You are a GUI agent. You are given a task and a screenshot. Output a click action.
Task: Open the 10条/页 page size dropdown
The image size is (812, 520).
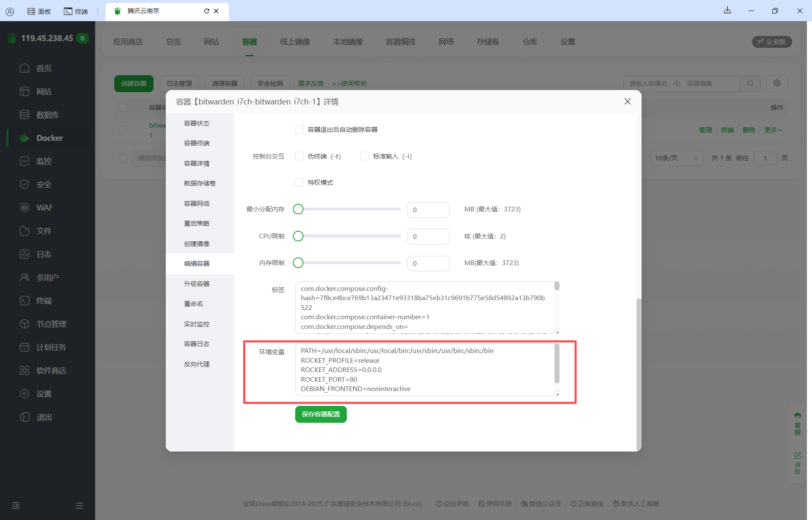[x=676, y=158]
